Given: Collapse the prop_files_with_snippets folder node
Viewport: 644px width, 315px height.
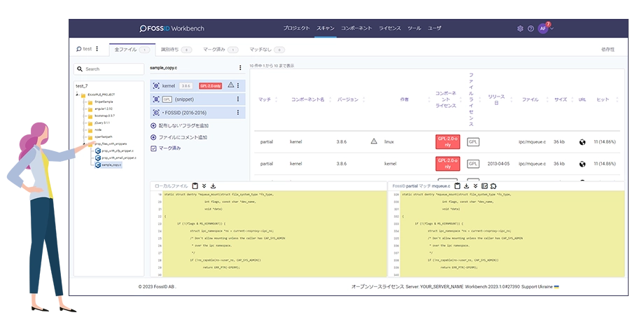Looking at the screenshot, I should (x=84, y=144).
